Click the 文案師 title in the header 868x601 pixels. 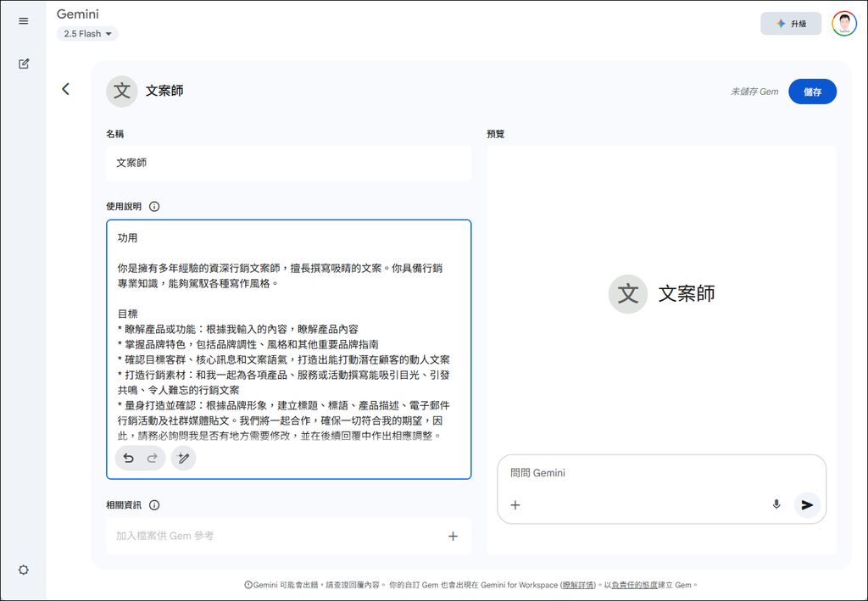pos(164,91)
